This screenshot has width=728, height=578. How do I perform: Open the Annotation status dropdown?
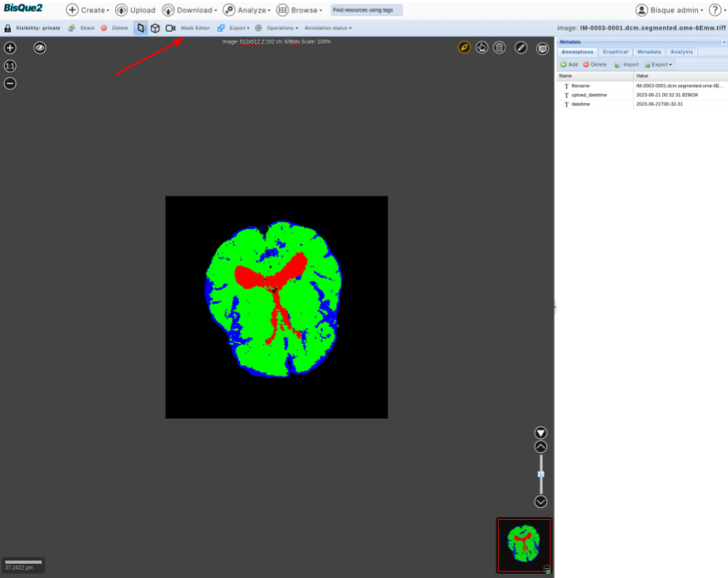327,28
